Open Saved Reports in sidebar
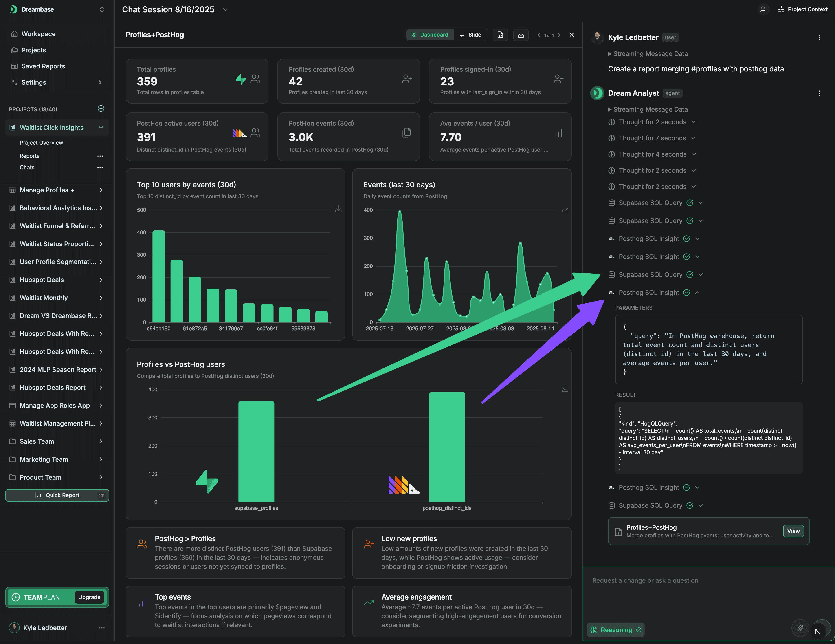Image resolution: width=835 pixels, height=644 pixels. (x=43, y=66)
